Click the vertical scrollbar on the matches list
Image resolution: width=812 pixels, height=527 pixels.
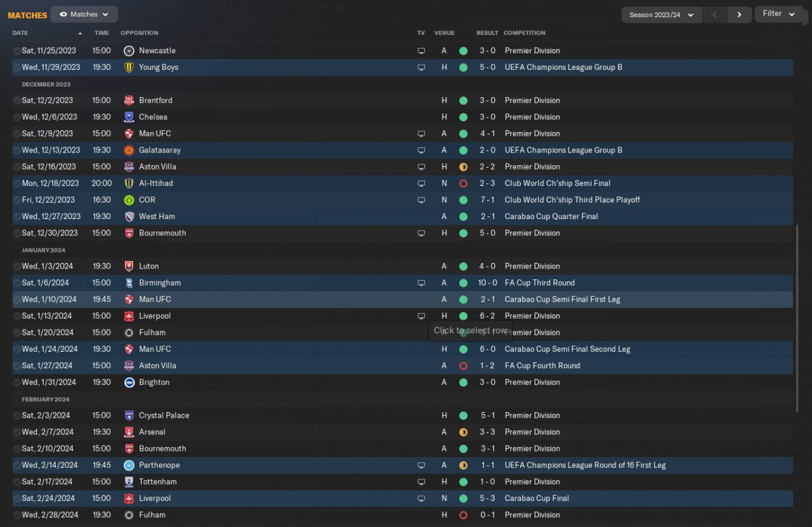[797, 317]
